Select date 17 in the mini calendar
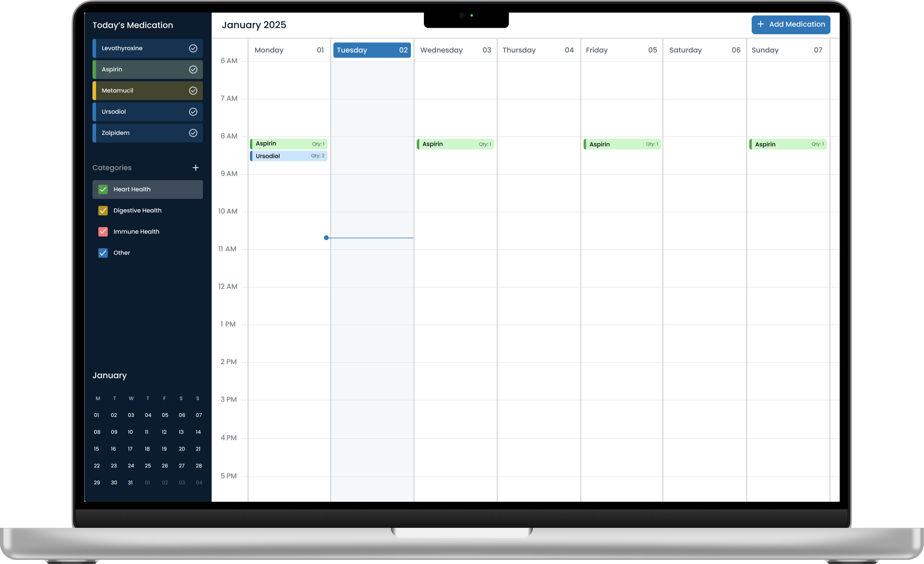 click(x=130, y=449)
